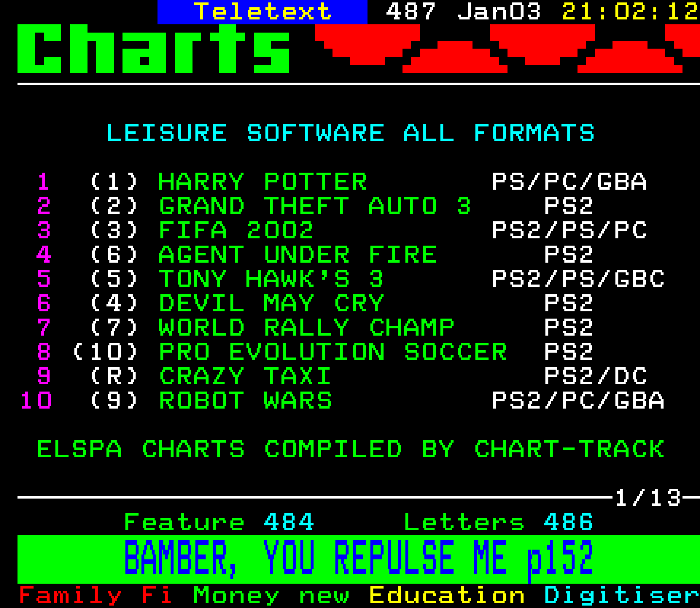Click the Jan03 date in header
This screenshot has height=608, width=700.
[x=499, y=12]
